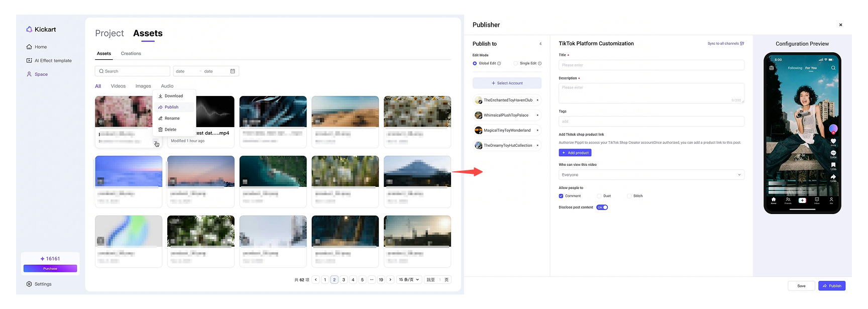868x309 pixels.
Task: Choose Rename from the context menu
Action: 173,118
